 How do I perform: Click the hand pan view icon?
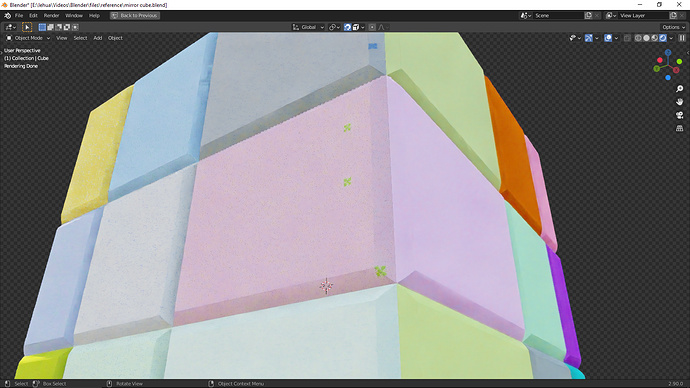679,102
